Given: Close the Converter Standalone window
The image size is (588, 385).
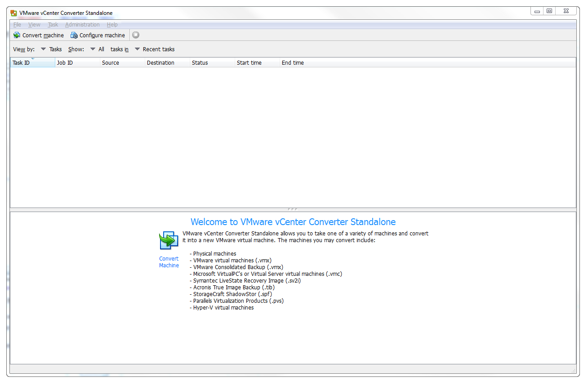Looking at the screenshot, I should point(566,11).
